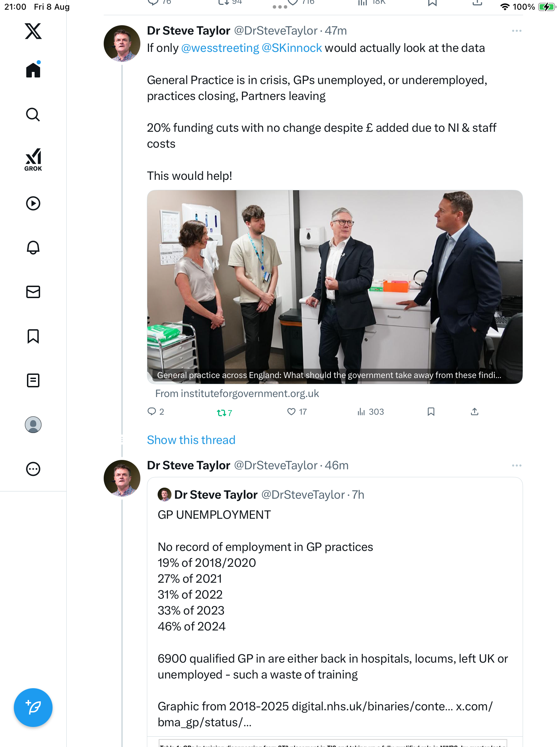560x747 pixels.
Task: Open more options for the 46m post
Action: [x=516, y=465]
